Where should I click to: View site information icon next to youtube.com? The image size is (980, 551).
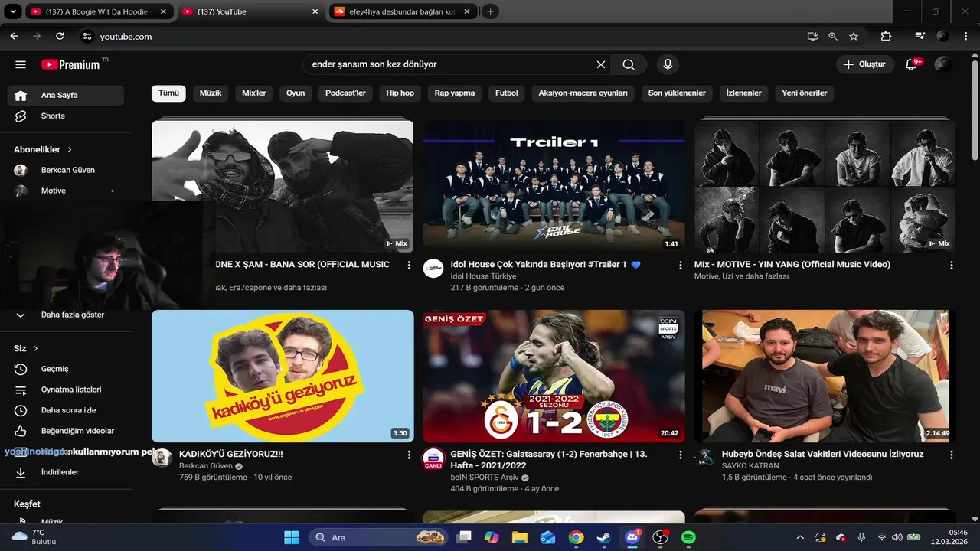coord(87,36)
